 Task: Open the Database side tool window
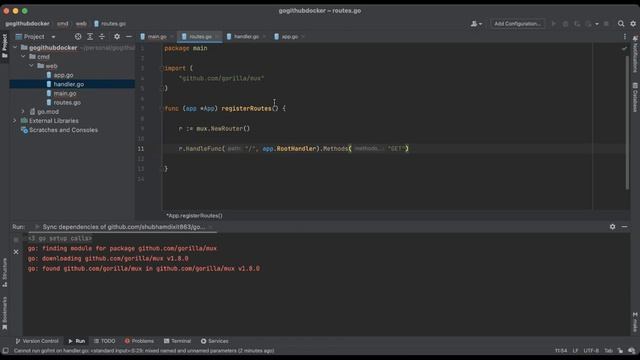[635, 97]
